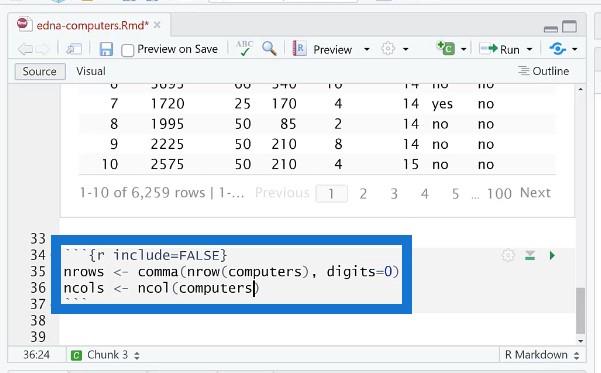This screenshot has height=373, width=601.
Task: Switch to Visual editor mode
Action: point(90,71)
